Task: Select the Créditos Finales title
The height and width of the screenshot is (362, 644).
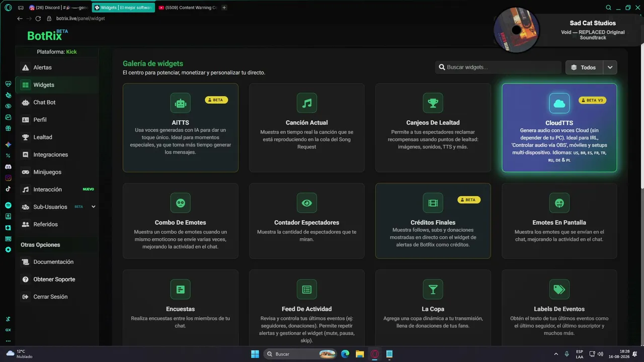Action: 433,223
